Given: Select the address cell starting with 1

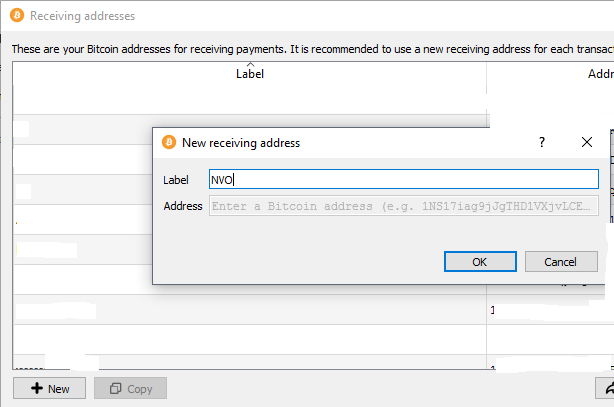Looking at the screenshot, I should click(x=550, y=310).
